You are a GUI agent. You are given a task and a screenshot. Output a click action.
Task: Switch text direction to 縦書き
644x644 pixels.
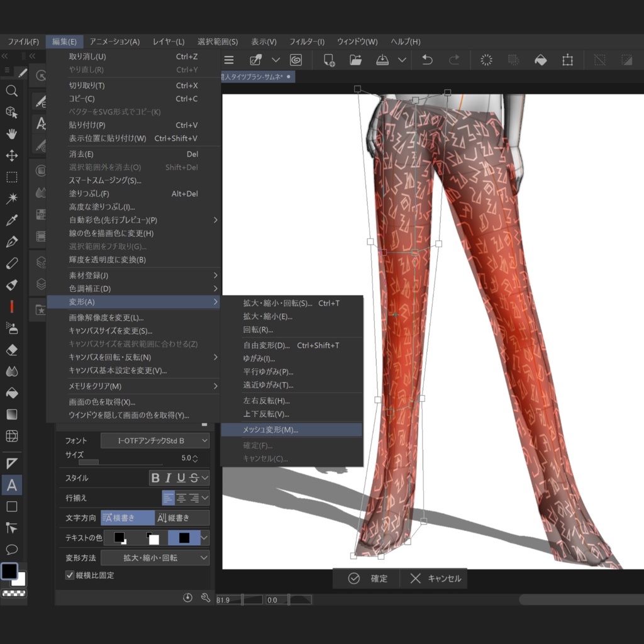(182, 518)
